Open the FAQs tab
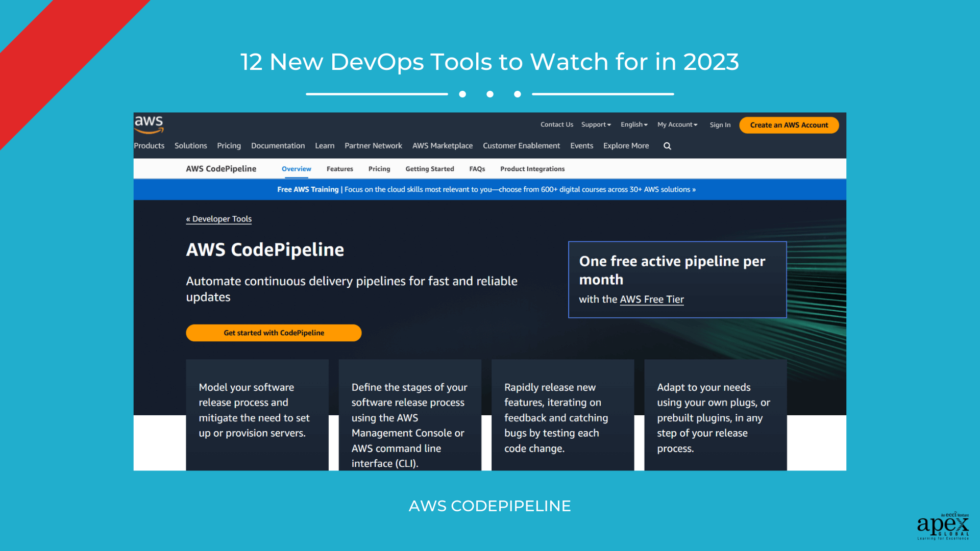 click(477, 168)
